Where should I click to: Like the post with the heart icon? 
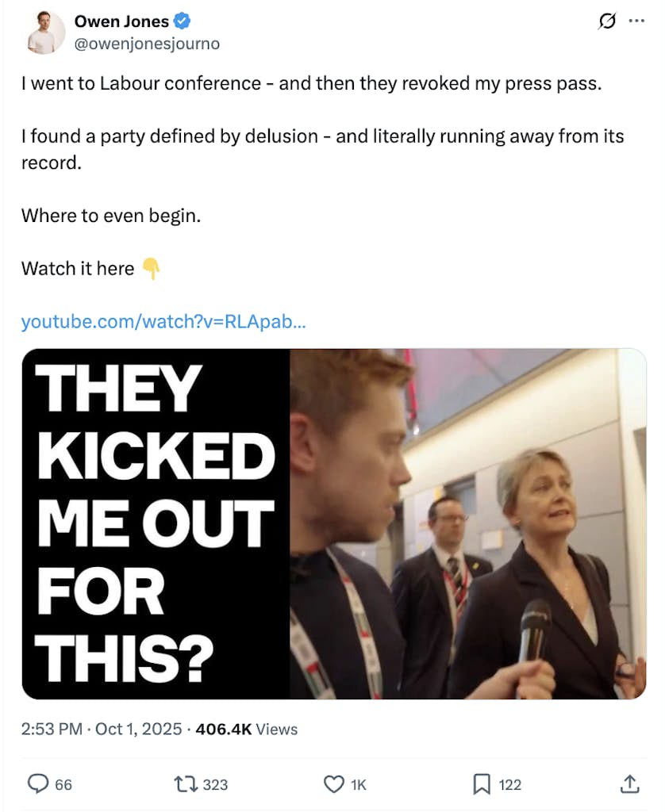[334, 784]
